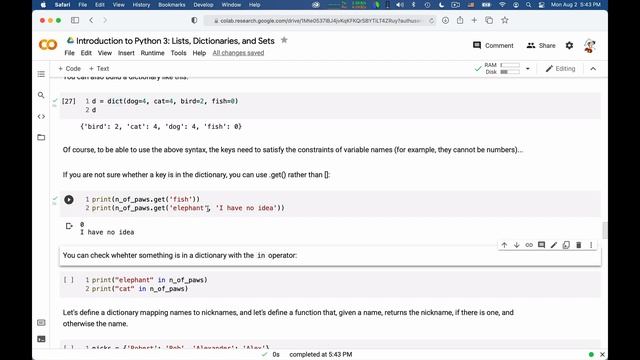The height and width of the screenshot is (360, 640).
Task: Click the Safari back button
Action: click(x=91, y=20)
